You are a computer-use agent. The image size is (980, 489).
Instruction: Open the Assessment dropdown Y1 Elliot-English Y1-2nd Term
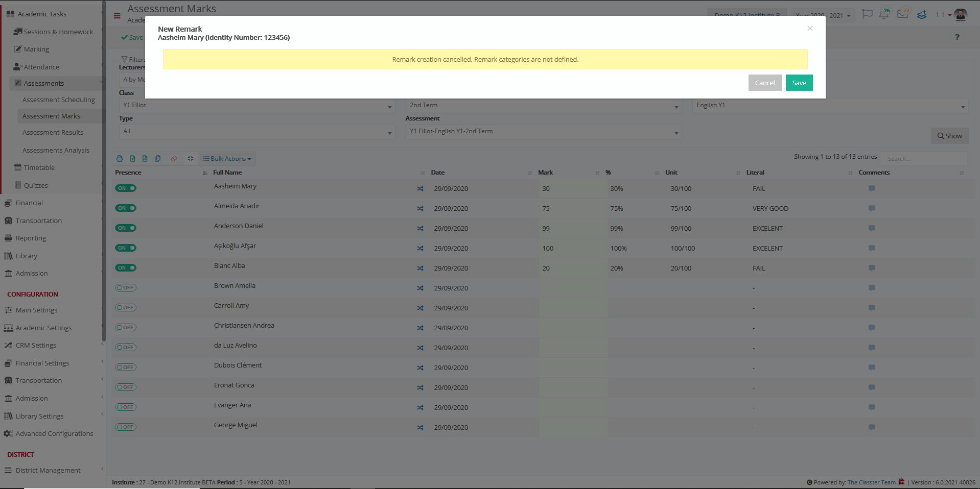544,132
